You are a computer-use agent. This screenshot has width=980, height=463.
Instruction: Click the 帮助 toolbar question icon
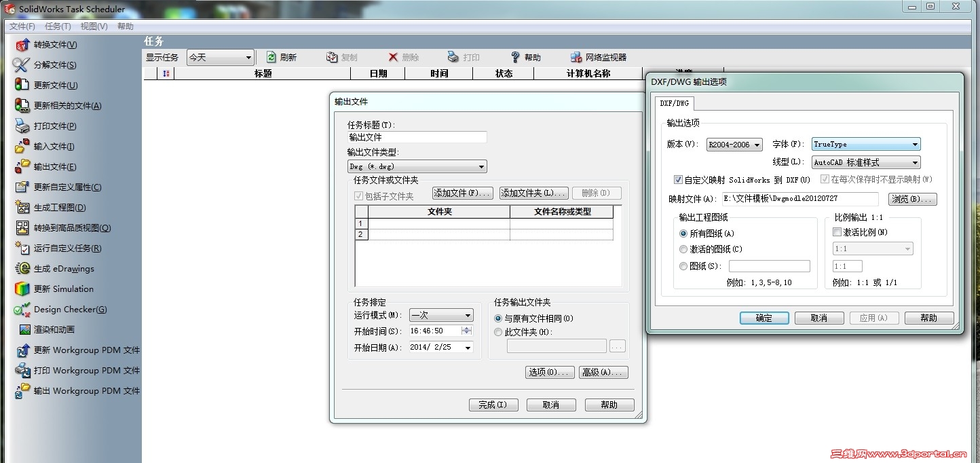click(515, 58)
